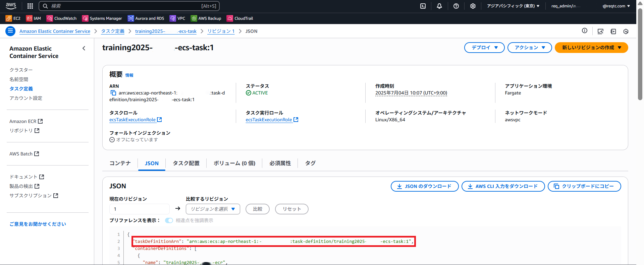
Task: Focus the top 検索 search field
Action: pyautogui.click(x=129, y=6)
